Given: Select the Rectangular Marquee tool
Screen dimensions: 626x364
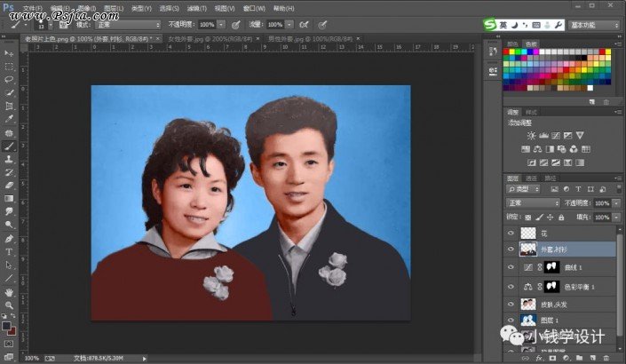Looking at the screenshot, I should click(x=9, y=67).
